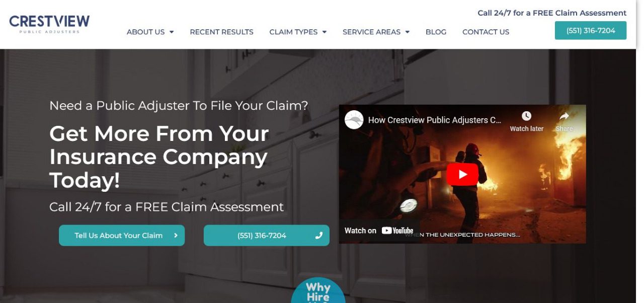The height and width of the screenshot is (303, 644).
Task: Click the header phone number button
Action: coord(591,30)
